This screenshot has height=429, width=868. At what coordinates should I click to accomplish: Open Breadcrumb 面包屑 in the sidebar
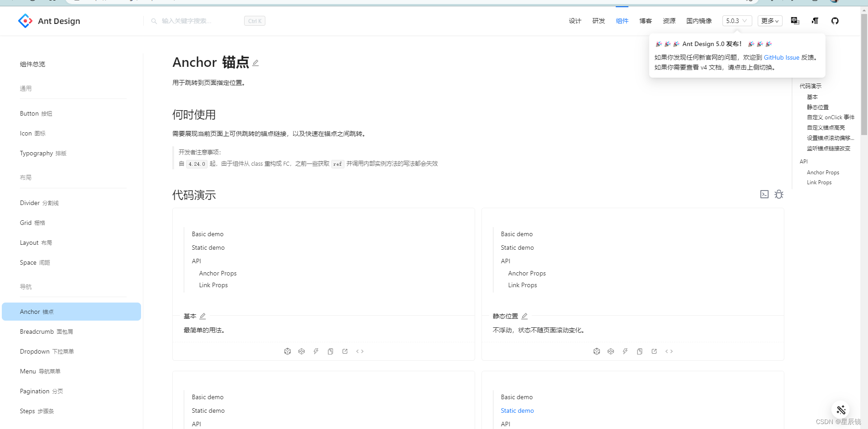click(71, 331)
